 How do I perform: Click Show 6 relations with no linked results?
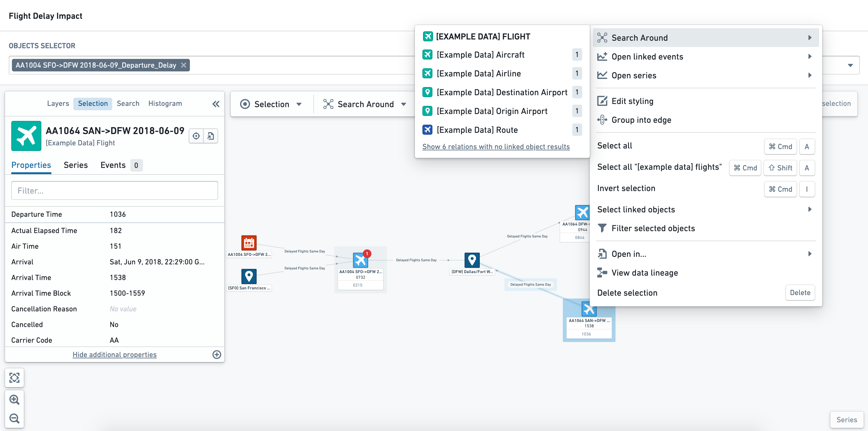point(496,147)
